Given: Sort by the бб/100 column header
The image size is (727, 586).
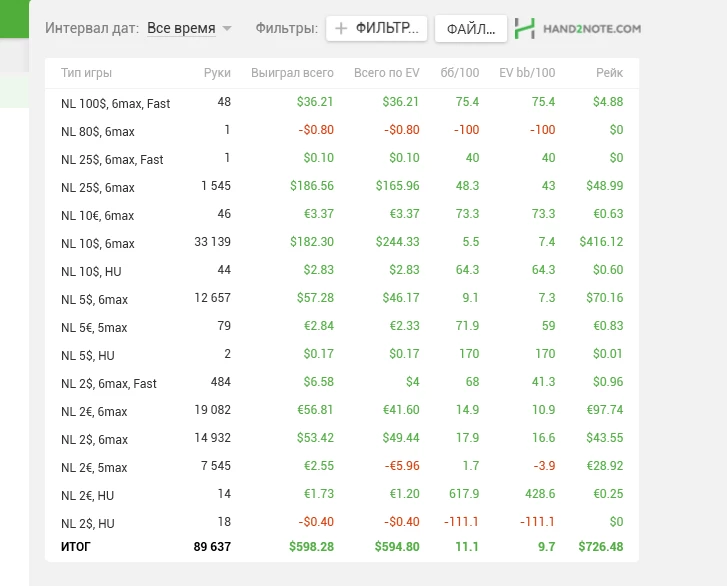Looking at the screenshot, I should tap(461, 73).
